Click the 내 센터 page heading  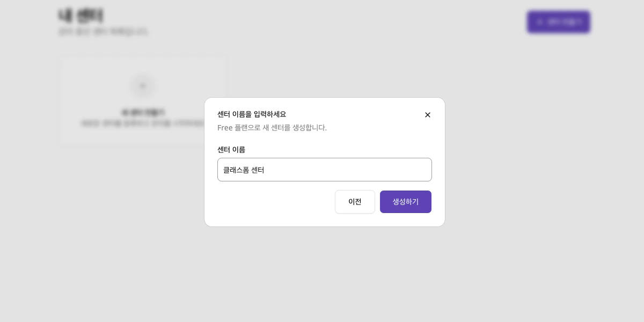[x=80, y=16]
